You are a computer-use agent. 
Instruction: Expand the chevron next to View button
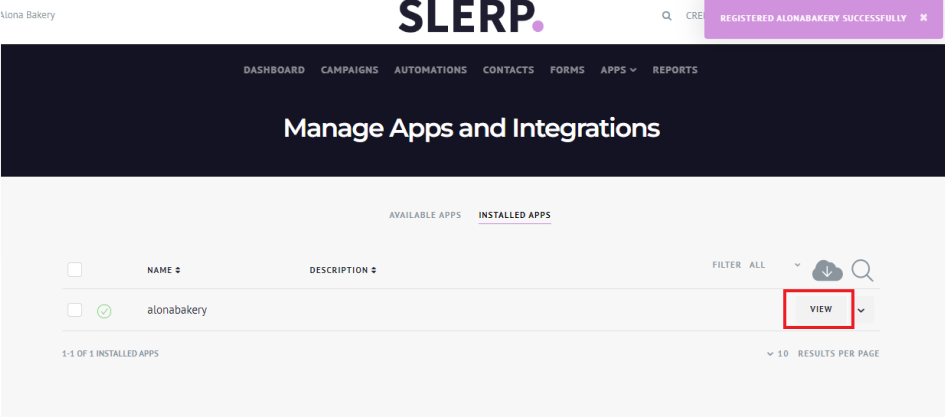[861, 310]
